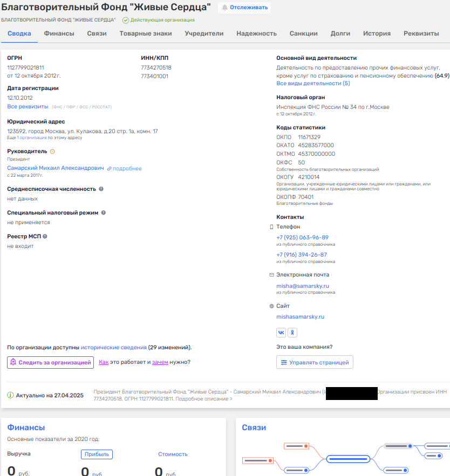Screen dimensions: 450x476
Task: Go to the Связи tab
Action: click(97, 33)
